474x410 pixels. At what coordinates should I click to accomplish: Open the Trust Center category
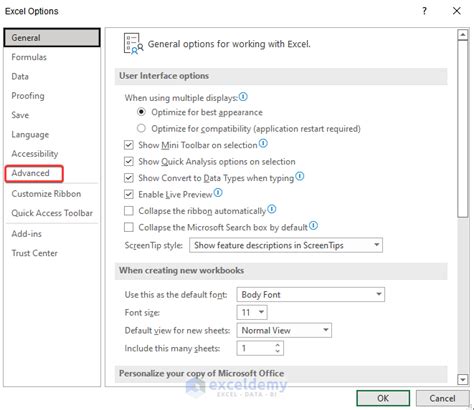point(52,253)
